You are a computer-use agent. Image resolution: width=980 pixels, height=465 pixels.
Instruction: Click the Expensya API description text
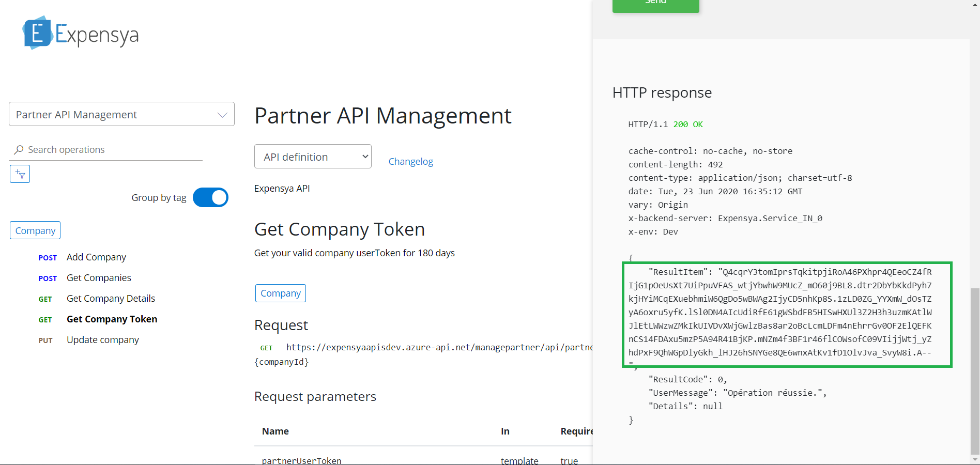pos(282,189)
